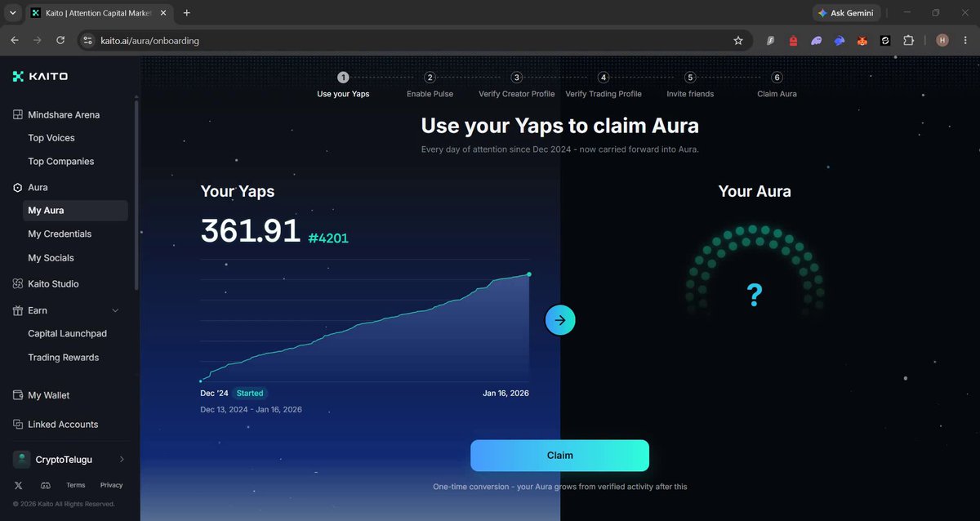Screen dimensions: 980x521
Task: Select Top Voices in the sidebar
Action: (x=51, y=138)
